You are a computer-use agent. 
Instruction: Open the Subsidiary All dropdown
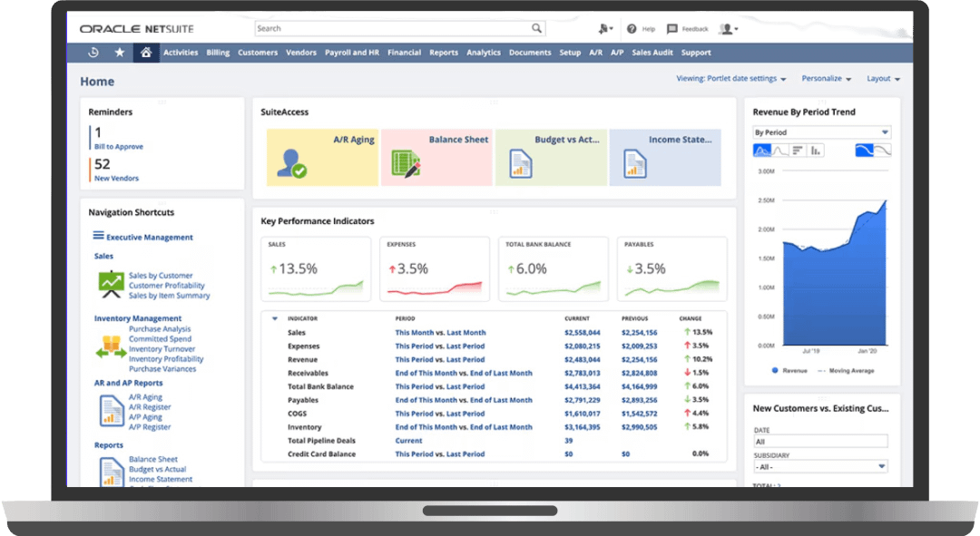click(820, 467)
